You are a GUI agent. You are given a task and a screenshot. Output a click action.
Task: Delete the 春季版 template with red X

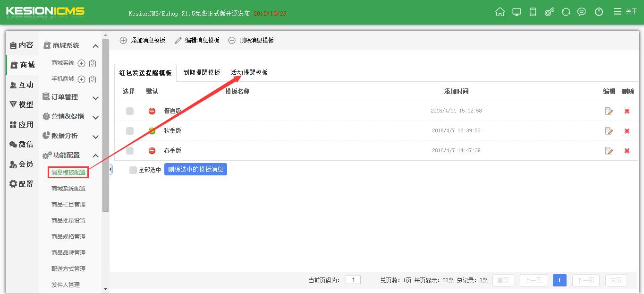click(x=627, y=151)
